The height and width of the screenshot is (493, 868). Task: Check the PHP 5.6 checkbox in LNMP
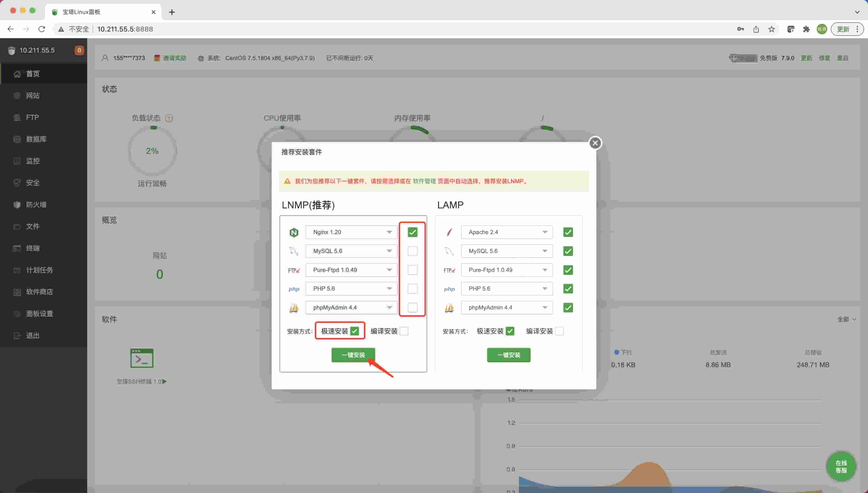pos(412,289)
